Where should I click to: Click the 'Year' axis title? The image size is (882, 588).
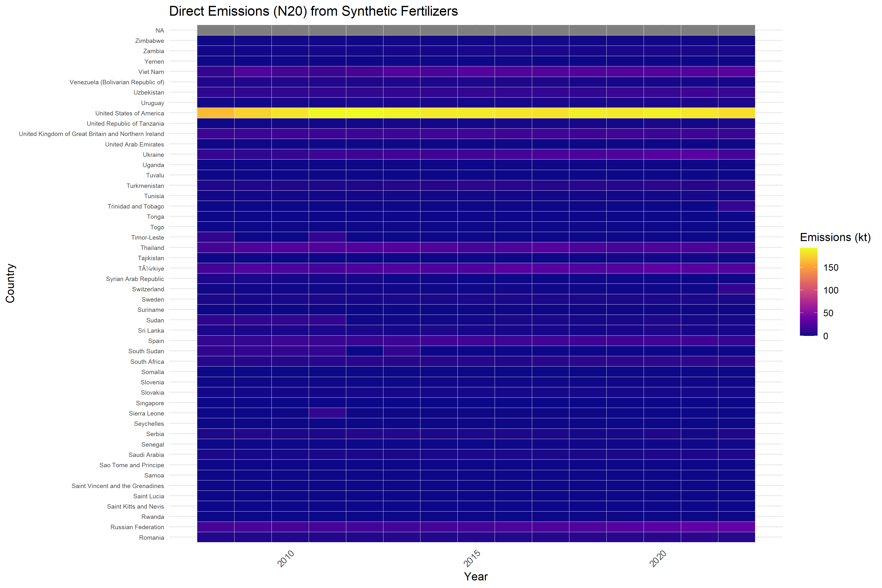(x=476, y=577)
